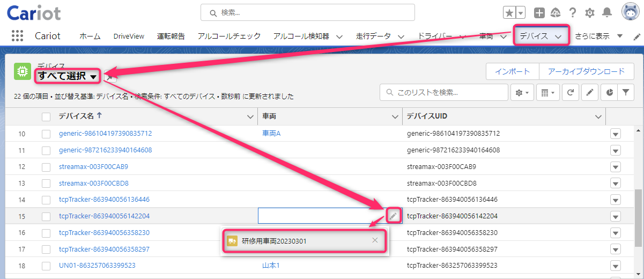Open the setup gear icon in header
Screen dimensions: 644x279
click(x=590, y=12)
